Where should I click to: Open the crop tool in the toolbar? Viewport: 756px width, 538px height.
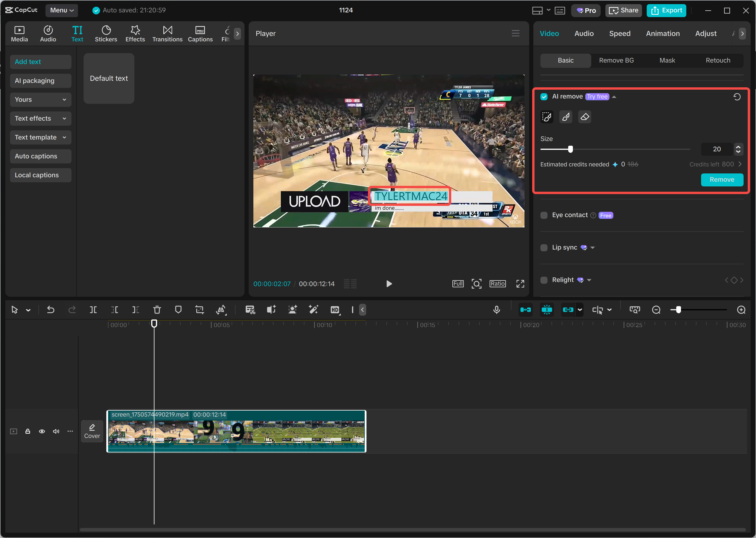point(200,309)
